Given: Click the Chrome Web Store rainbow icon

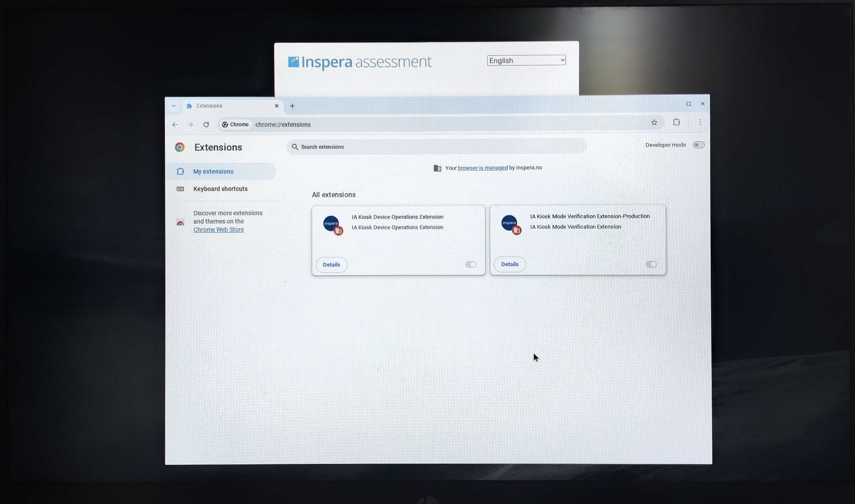Looking at the screenshot, I should [180, 222].
